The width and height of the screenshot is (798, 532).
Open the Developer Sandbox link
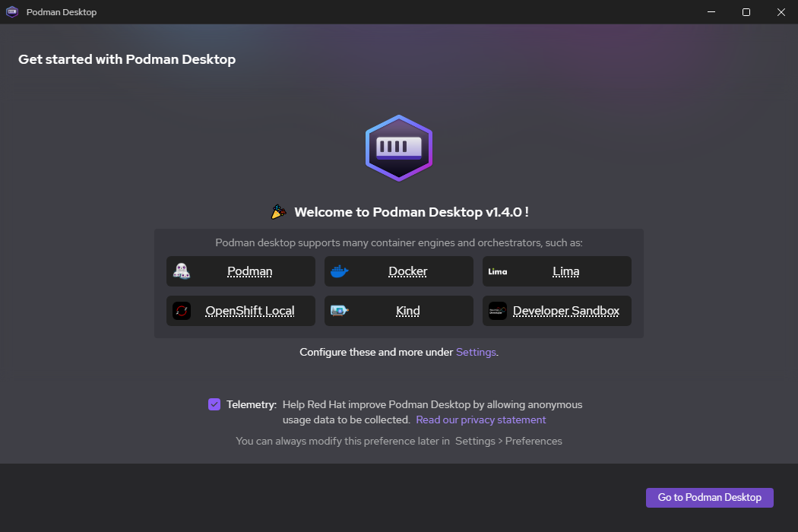566,311
